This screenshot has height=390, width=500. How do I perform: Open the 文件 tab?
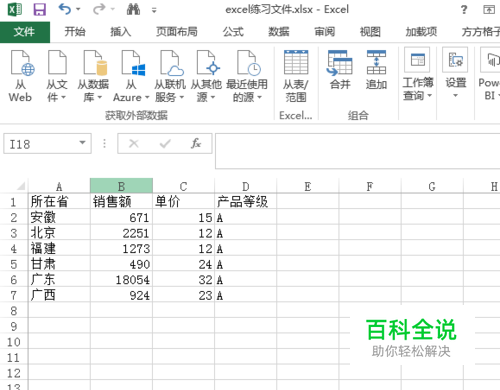pos(25,32)
